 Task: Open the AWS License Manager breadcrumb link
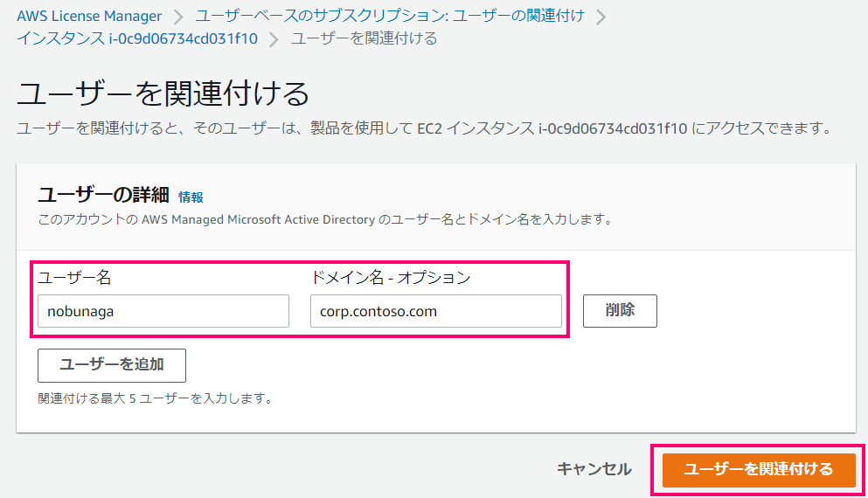pos(89,16)
